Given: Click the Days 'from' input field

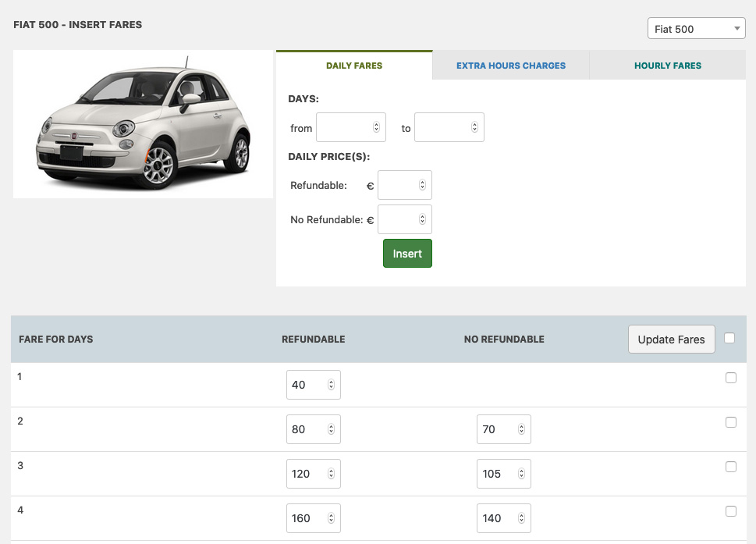Looking at the screenshot, I should click(x=350, y=127).
